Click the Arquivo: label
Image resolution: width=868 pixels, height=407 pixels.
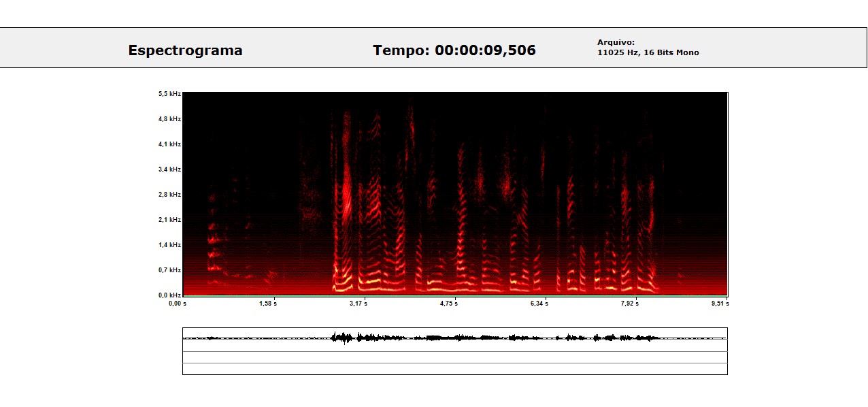coord(616,42)
